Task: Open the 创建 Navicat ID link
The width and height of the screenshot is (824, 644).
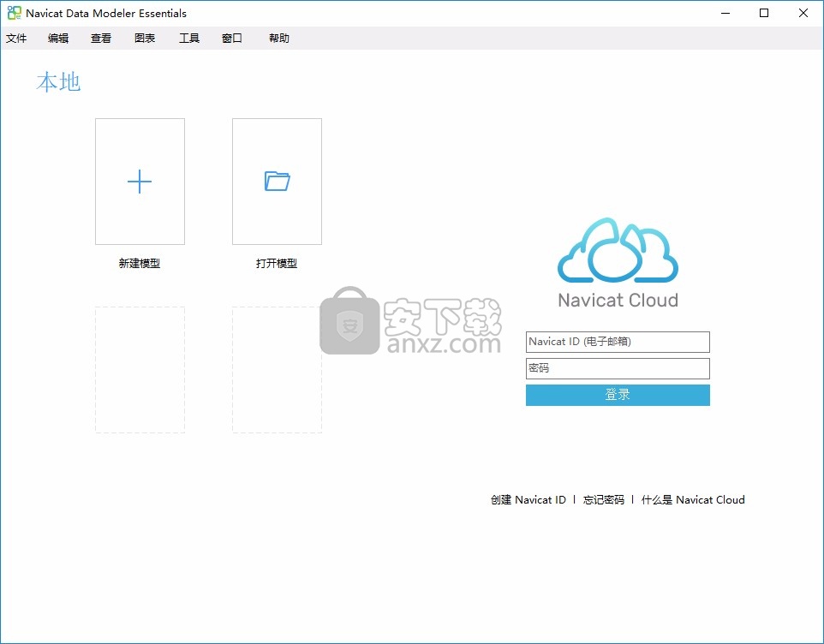Action: (x=528, y=500)
